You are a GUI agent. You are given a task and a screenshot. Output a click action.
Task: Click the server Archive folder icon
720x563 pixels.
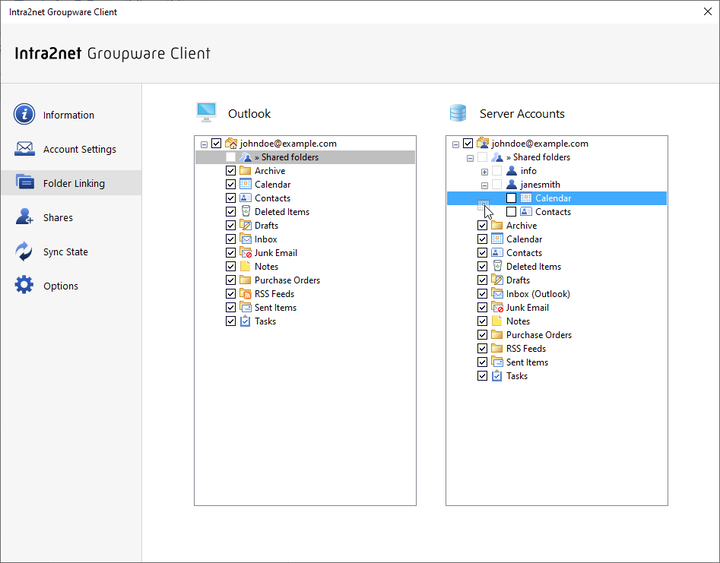pos(497,225)
